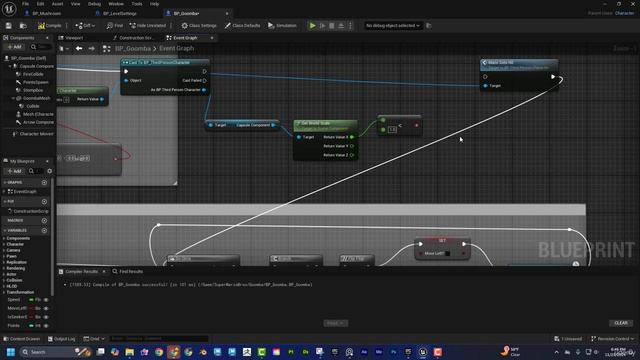Click the skip/advance frame play icon

322,26
